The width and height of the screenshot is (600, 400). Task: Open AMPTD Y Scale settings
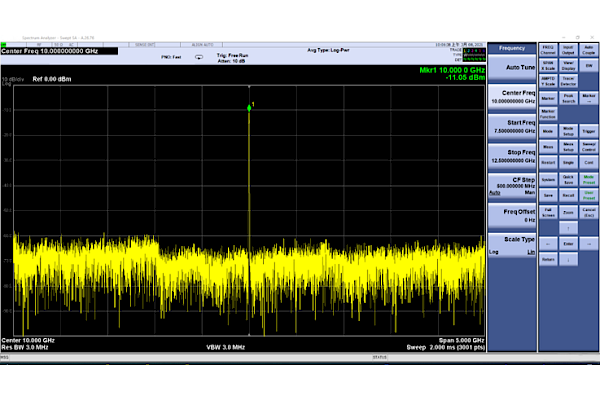point(548,81)
